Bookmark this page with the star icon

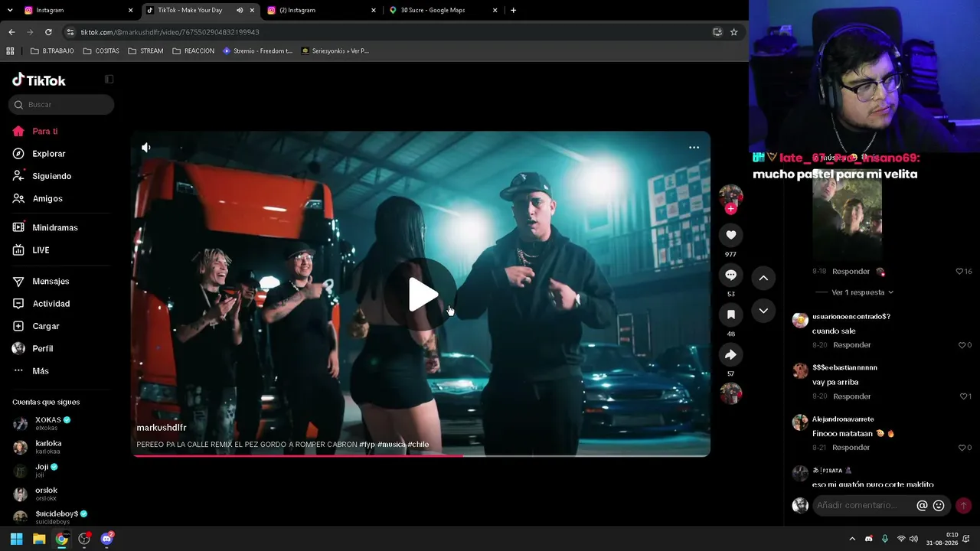coord(733,32)
